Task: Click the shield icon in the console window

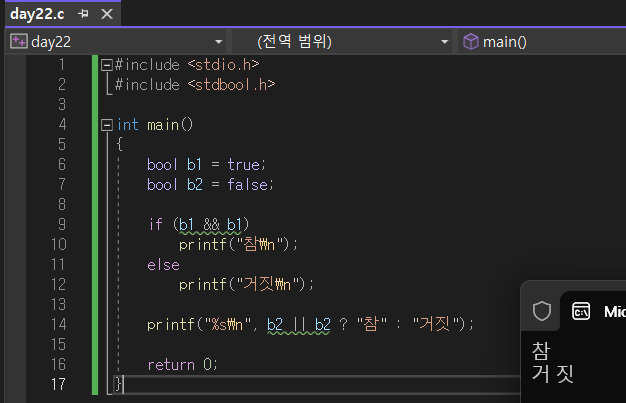Action: coord(542,311)
